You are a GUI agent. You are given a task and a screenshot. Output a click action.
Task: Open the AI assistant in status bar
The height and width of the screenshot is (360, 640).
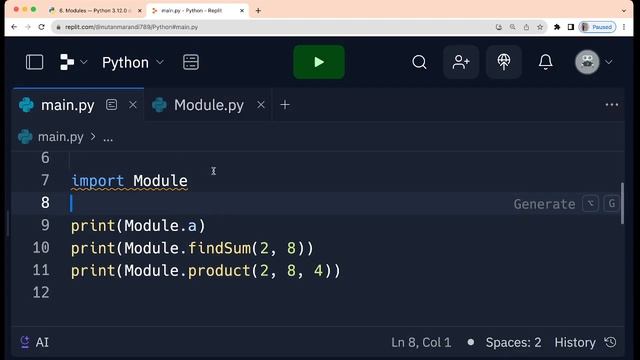[x=34, y=342]
